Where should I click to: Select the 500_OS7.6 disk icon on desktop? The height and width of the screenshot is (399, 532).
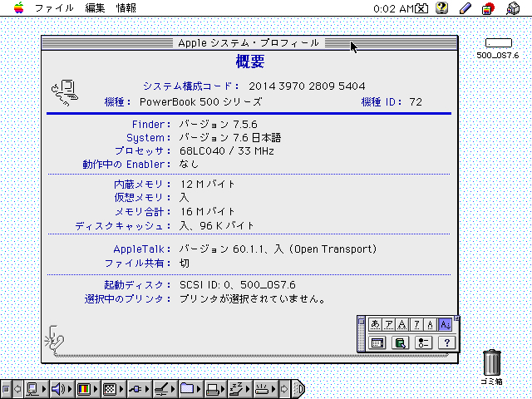coord(498,42)
